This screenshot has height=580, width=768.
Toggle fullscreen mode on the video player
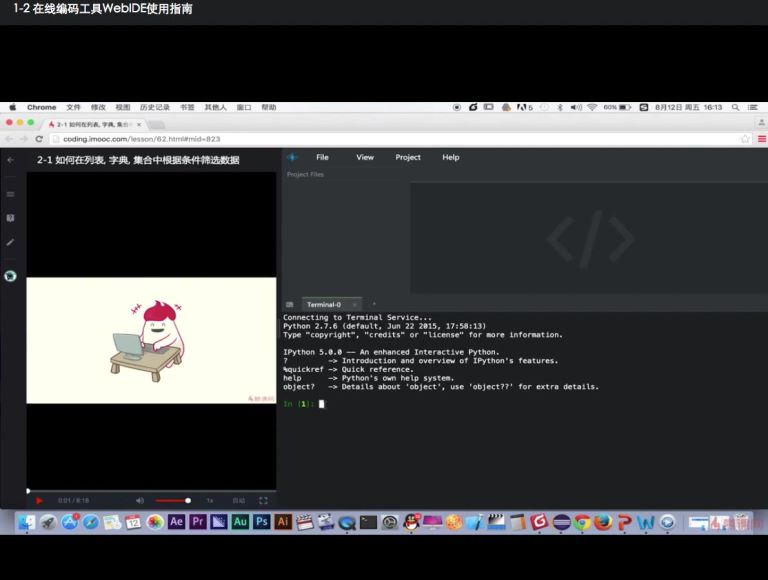[263, 500]
